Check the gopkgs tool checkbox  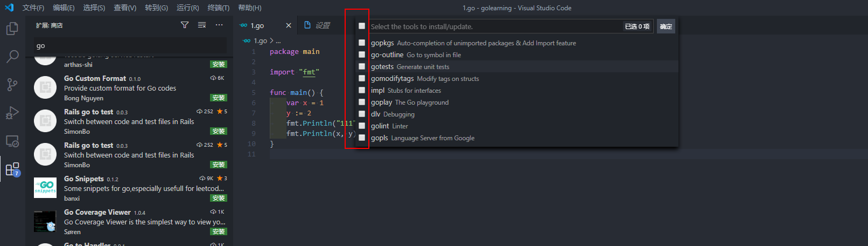click(362, 43)
